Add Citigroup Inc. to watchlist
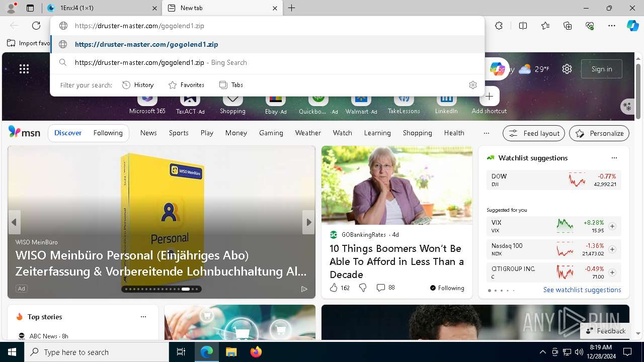This screenshot has width=644, height=362. (x=612, y=273)
